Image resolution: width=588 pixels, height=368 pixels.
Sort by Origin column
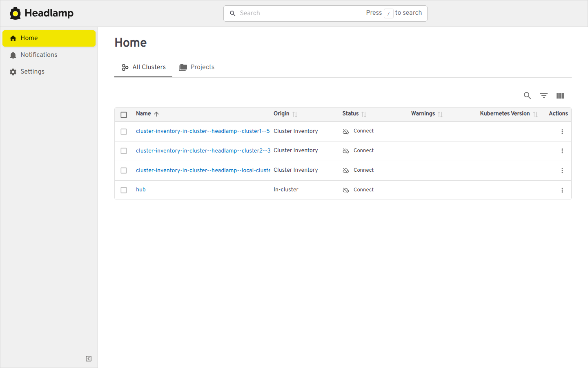[295, 114]
